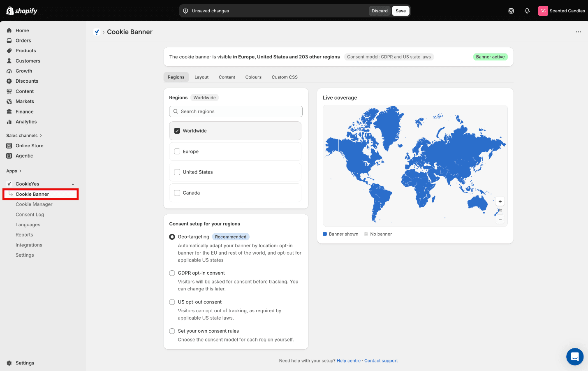Open the Discounts badge icon
The image size is (588, 371).
pyautogui.click(x=9, y=81)
